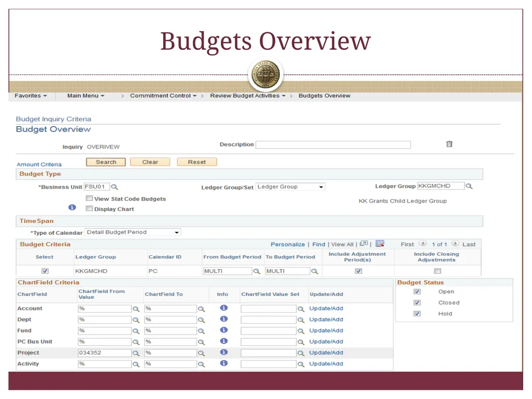The height and width of the screenshot is (399, 532).
Task: Expand Review Budget Activities breadcrumb menu
Action: (x=248, y=96)
